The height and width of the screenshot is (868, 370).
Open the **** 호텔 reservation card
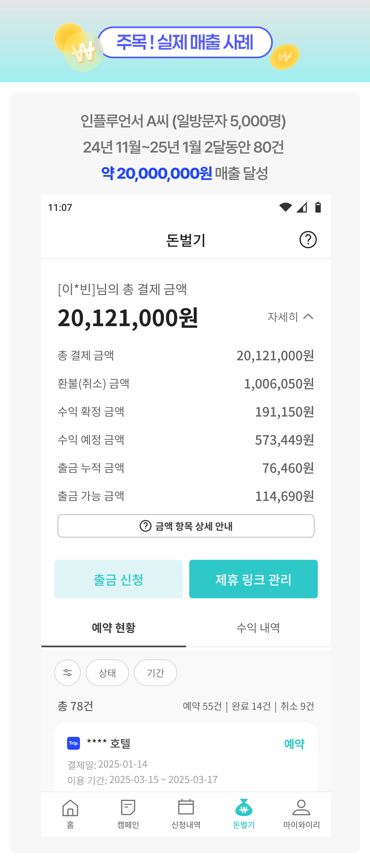186,757
